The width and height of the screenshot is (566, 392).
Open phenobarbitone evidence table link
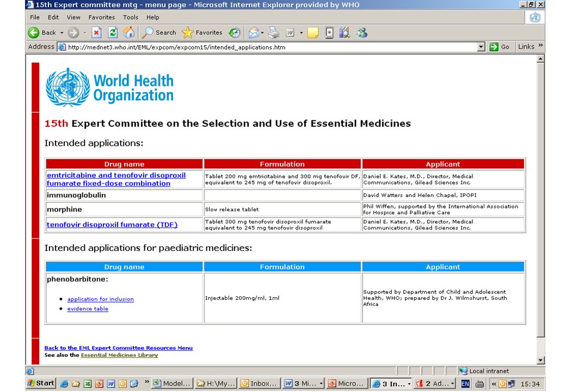tap(88, 309)
